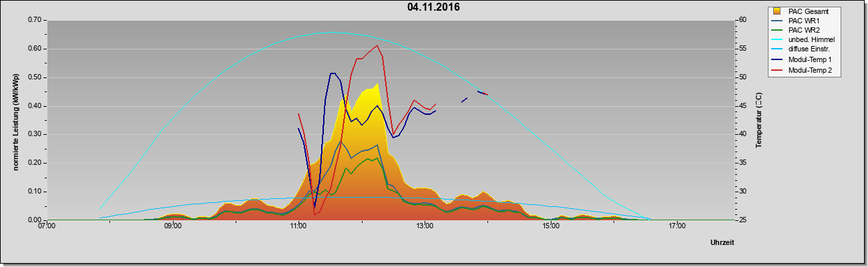The width and height of the screenshot is (868, 267).
Task: Click the chart title 04.11.2016
Action: 433,8
